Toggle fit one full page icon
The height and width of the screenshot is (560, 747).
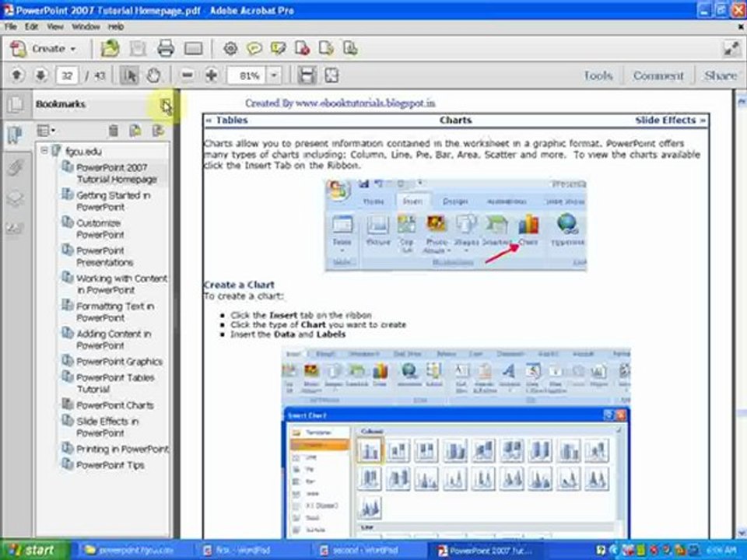pyautogui.click(x=331, y=75)
